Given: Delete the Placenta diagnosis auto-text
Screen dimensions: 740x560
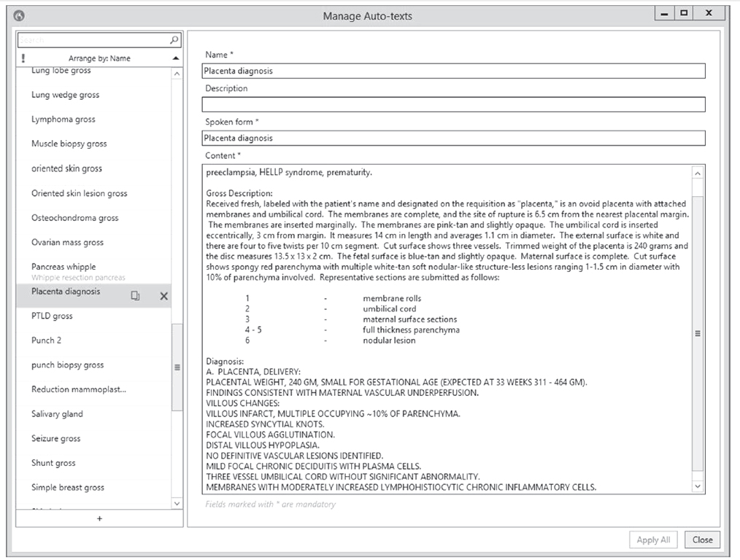Looking at the screenshot, I should click(x=163, y=295).
